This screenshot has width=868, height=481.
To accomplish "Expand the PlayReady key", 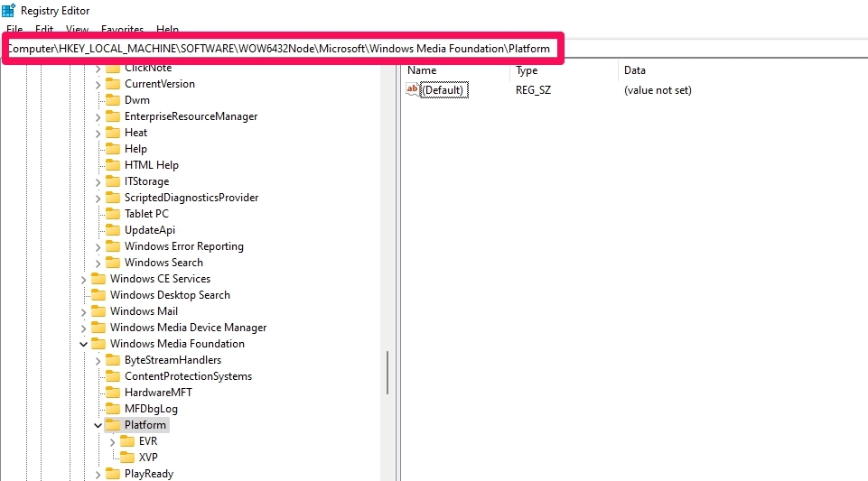I will click(98, 474).
